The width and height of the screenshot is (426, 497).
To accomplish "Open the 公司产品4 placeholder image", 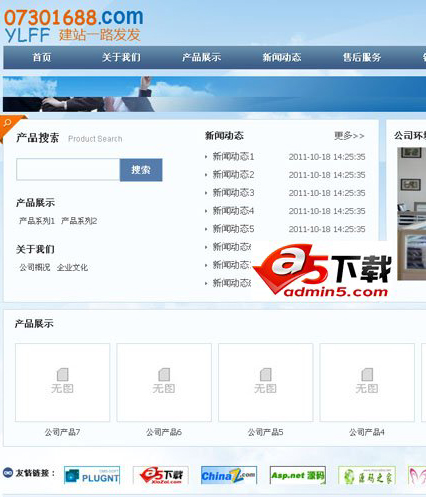I will [x=367, y=382].
